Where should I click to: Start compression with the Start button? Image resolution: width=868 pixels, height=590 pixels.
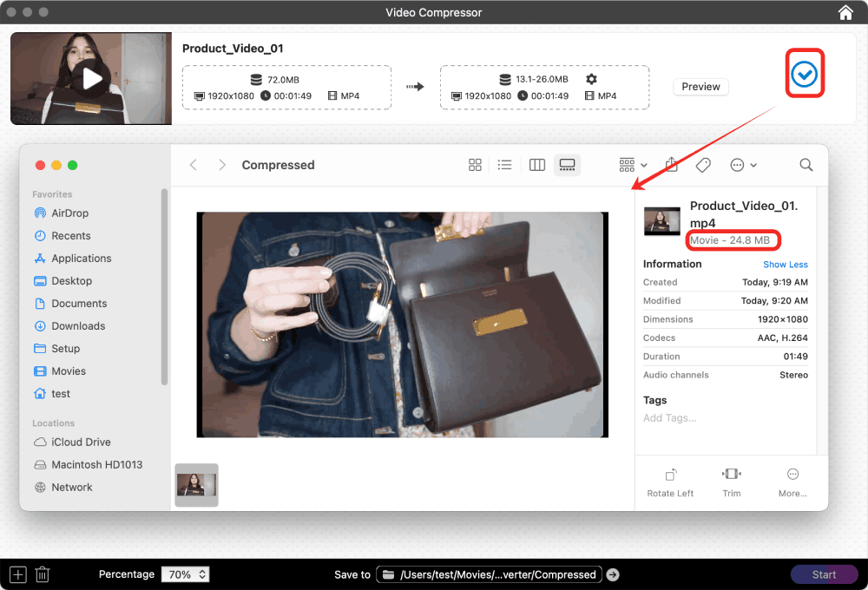[824, 574]
